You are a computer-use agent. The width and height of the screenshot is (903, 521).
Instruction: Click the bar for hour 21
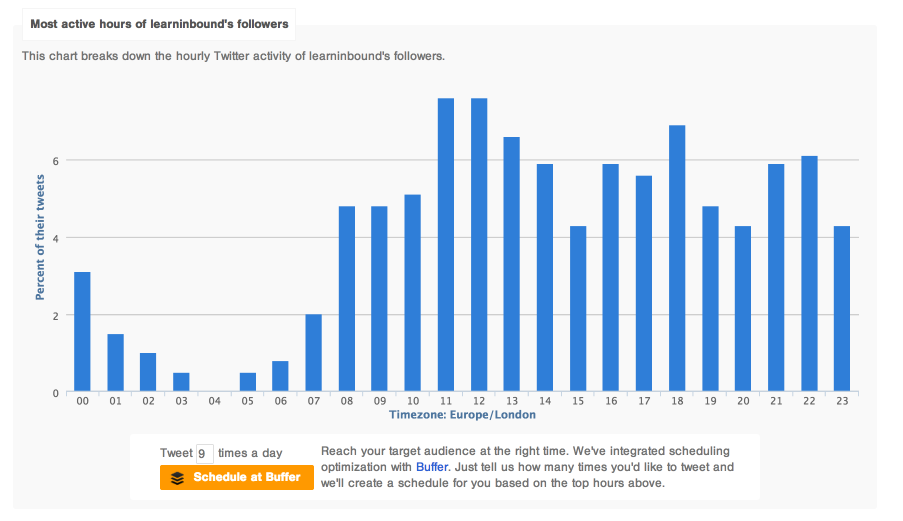(x=776, y=278)
